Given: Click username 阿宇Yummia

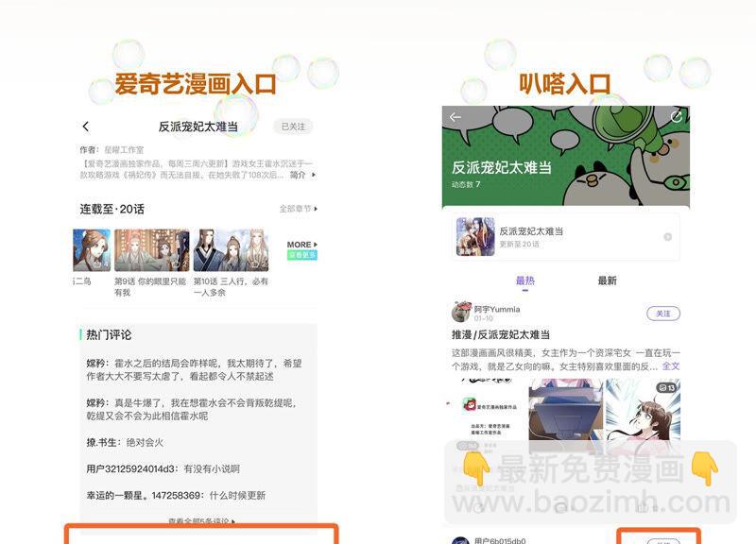Looking at the screenshot, I should click(497, 310).
